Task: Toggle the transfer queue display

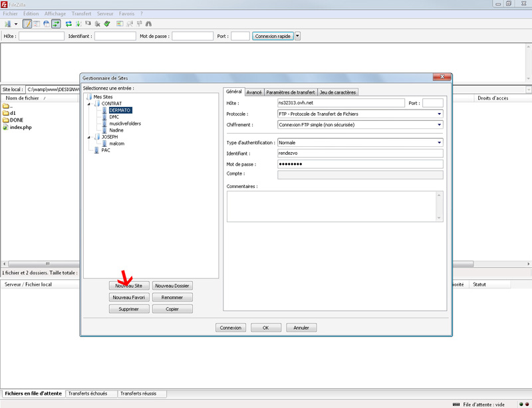Action: tap(56, 24)
